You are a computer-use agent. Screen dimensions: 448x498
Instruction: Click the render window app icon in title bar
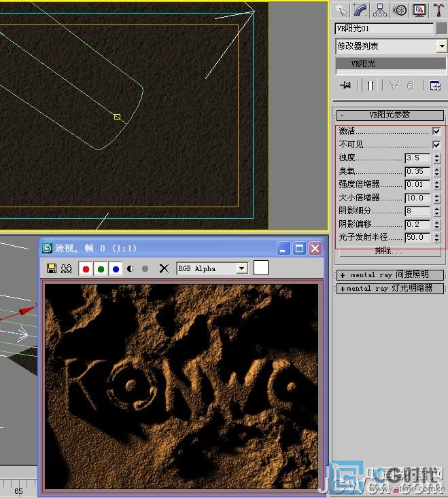(x=47, y=248)
